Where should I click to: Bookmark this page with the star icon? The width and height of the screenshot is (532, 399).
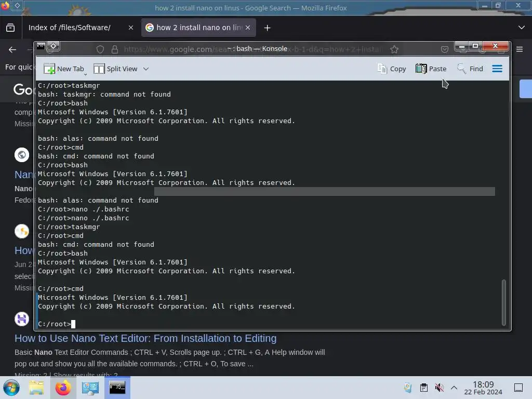coord(394,49)
